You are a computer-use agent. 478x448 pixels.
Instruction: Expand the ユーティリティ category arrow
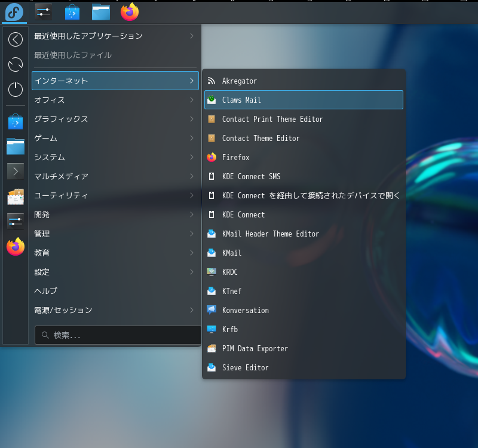pyautogui.click(x=192, y=195)
